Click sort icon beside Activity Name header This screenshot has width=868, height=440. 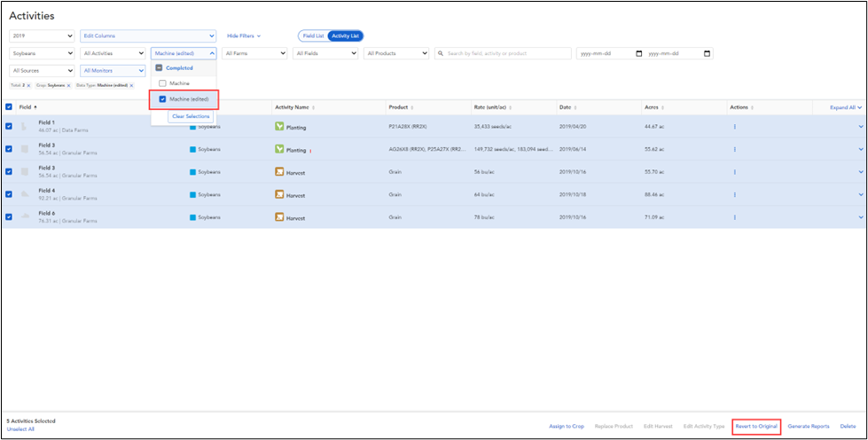pos(313,107)
